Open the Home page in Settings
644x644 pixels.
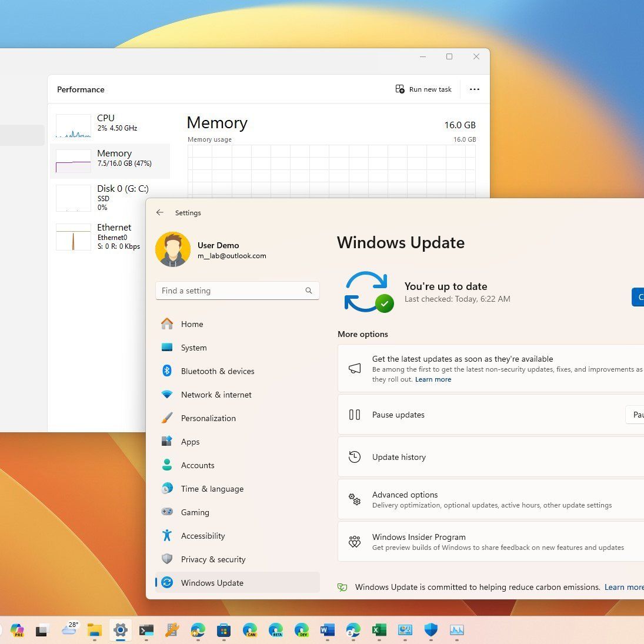(x=238, y=324)
